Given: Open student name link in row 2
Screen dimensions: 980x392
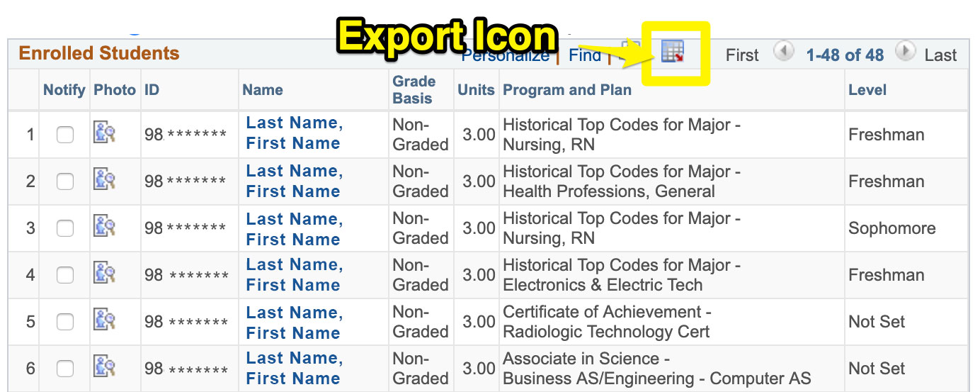Looking at the screenshot, I should tap(294, 181).
